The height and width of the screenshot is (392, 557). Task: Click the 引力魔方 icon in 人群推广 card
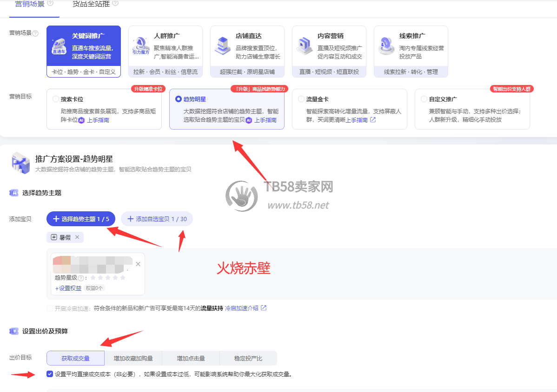tap(140, 46)
